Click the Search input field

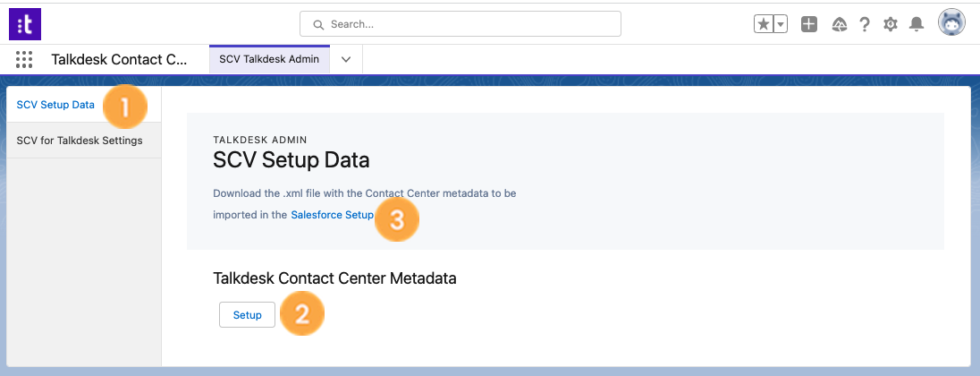pos(460,24)
